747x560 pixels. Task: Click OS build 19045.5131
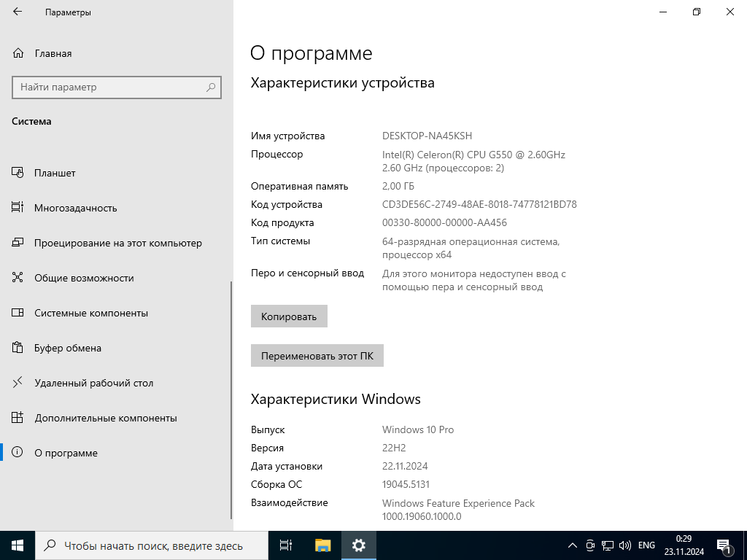[406, 484]
